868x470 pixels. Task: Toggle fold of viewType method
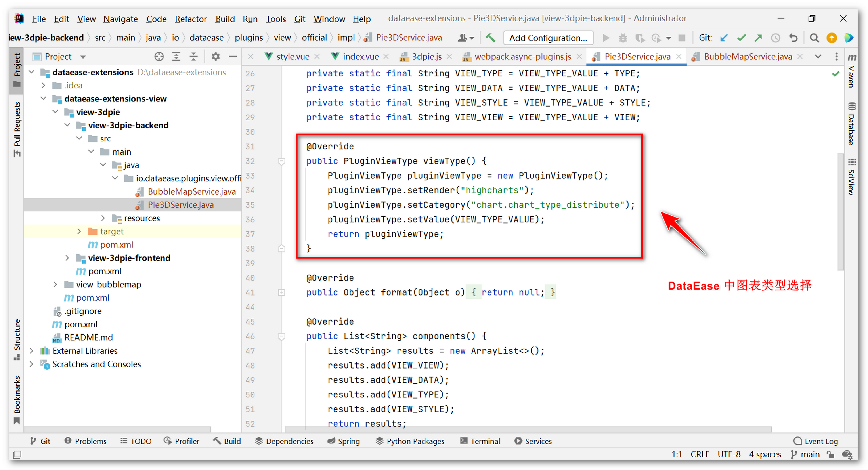pos(282,161)
